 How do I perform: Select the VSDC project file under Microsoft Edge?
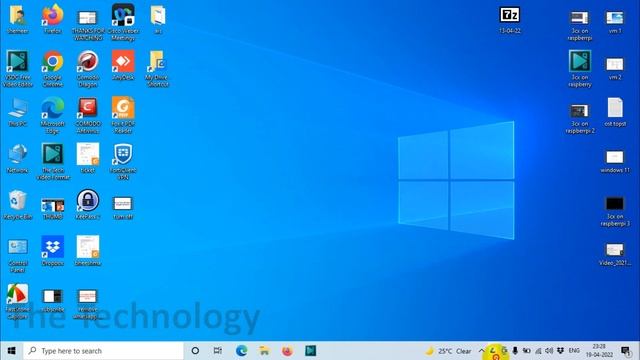pos(53,161)
